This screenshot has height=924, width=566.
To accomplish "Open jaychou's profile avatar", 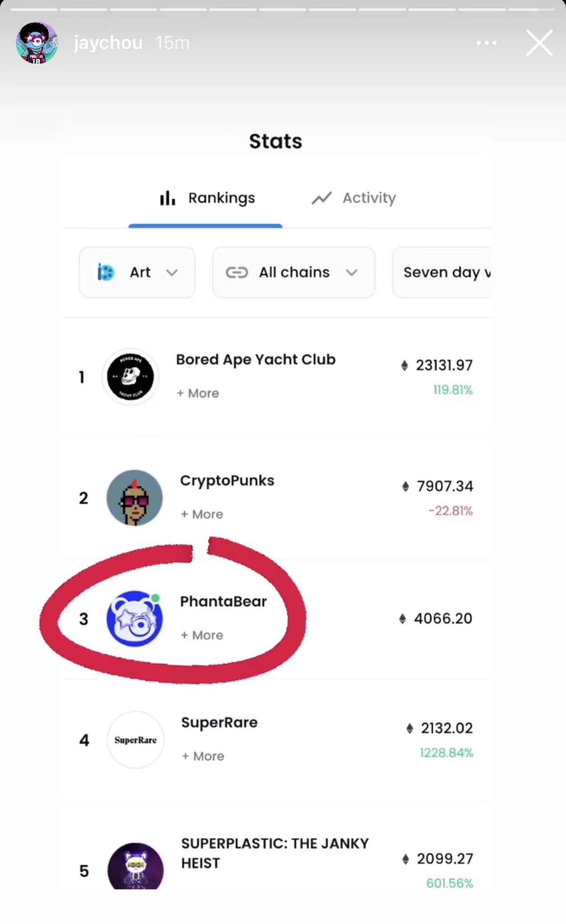I will [37, 43].
